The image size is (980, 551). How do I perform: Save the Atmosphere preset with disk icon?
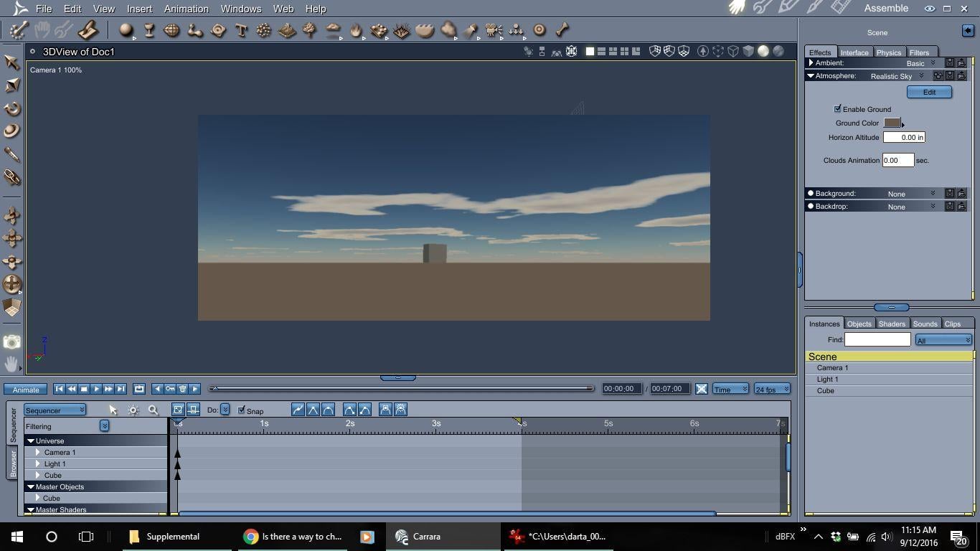[x=950, y=76]
